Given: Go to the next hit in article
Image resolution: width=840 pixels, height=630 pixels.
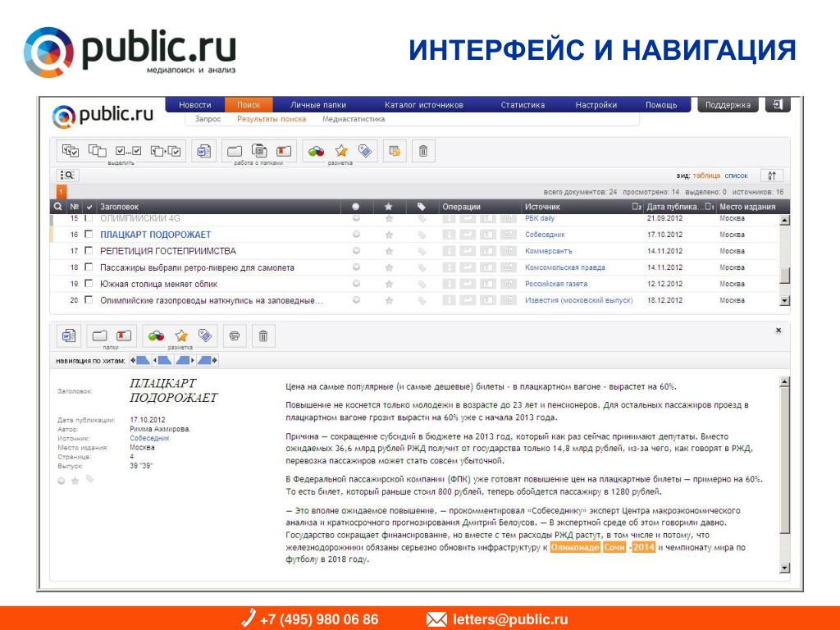Looking at the screenshot, I should tap(185, 361).
